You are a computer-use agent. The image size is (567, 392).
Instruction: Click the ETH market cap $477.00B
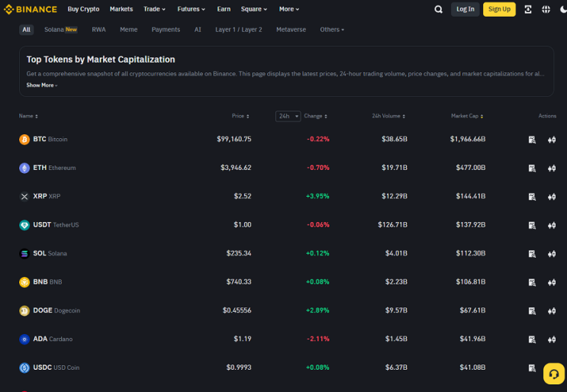pos(471,168)
